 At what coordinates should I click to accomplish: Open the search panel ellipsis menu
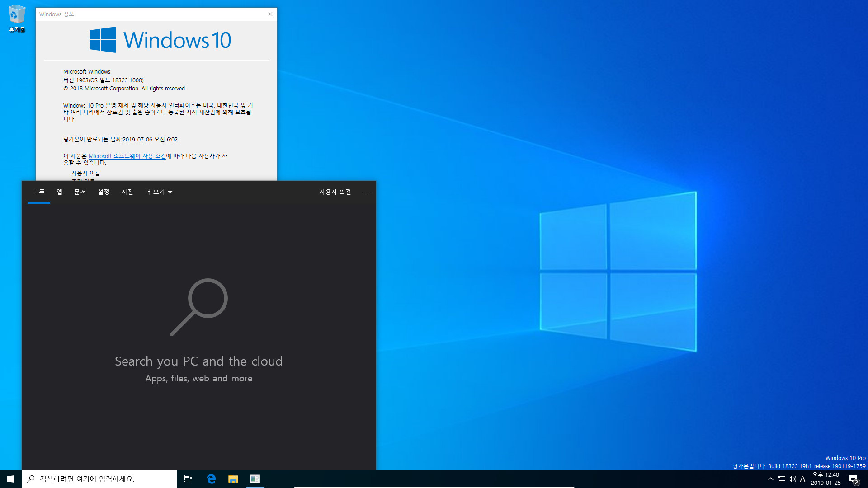pyautogui.click(x=366, y=192)
